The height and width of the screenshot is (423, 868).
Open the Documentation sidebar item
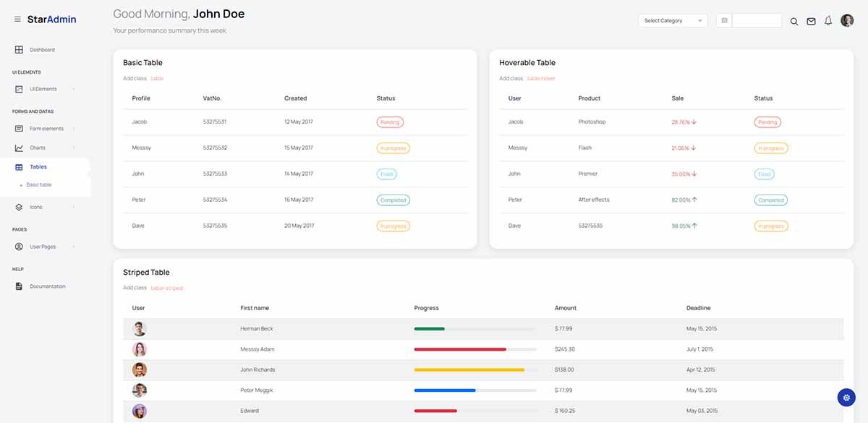[45, 286]
